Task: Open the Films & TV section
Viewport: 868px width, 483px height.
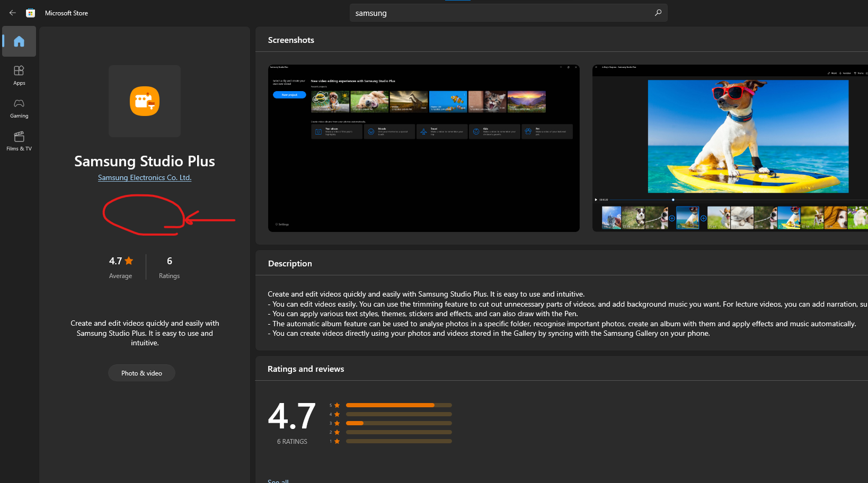Action: (19, 141)
